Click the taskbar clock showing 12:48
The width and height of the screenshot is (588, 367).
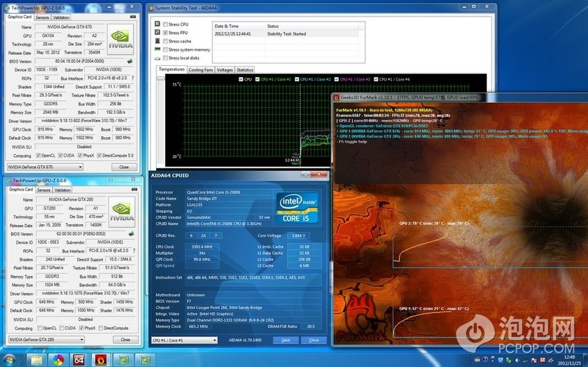click(x=569, y=361)
